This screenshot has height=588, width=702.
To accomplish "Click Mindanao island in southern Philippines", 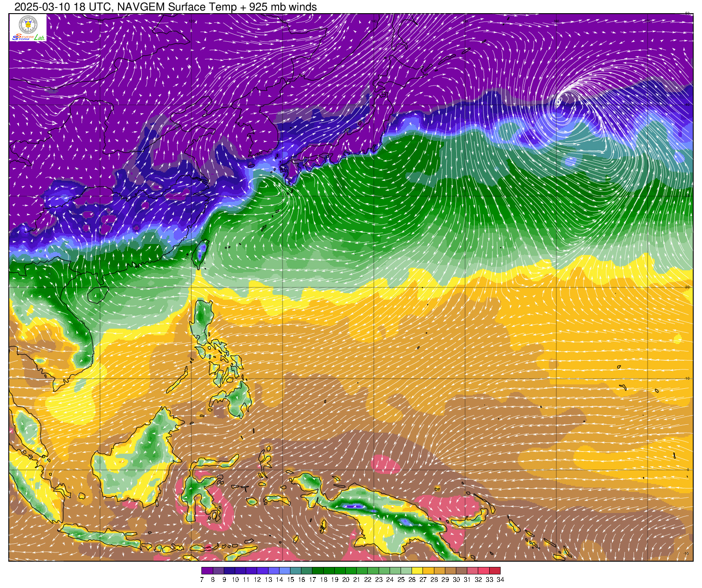I will 235,397.
